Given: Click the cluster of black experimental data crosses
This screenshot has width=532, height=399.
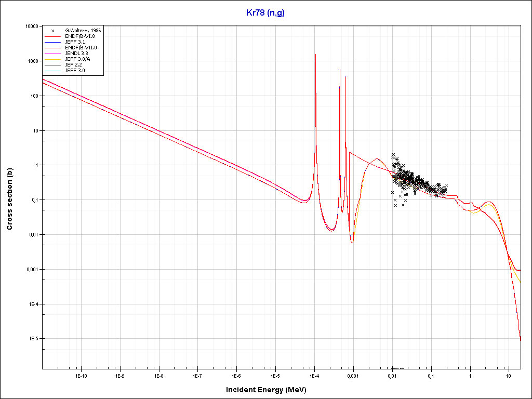Looking at the screenshot, I should (x=410, y=179).
